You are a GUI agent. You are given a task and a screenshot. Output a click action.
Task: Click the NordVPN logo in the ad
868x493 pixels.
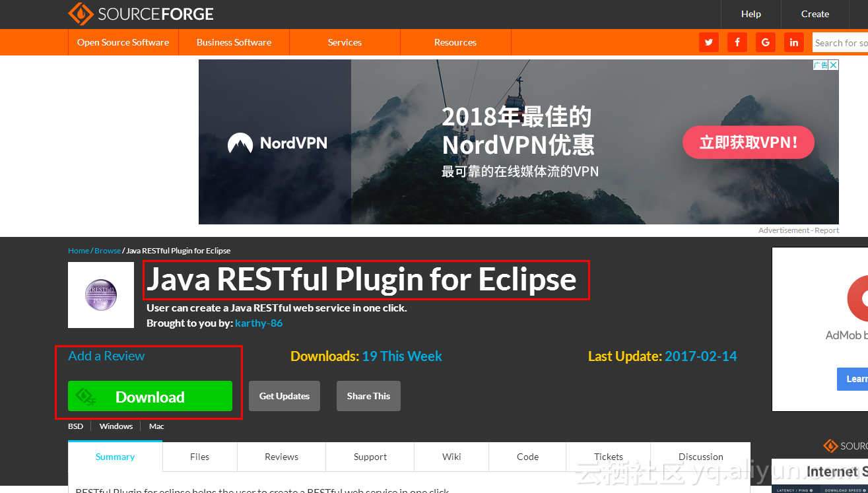(277, 143)
